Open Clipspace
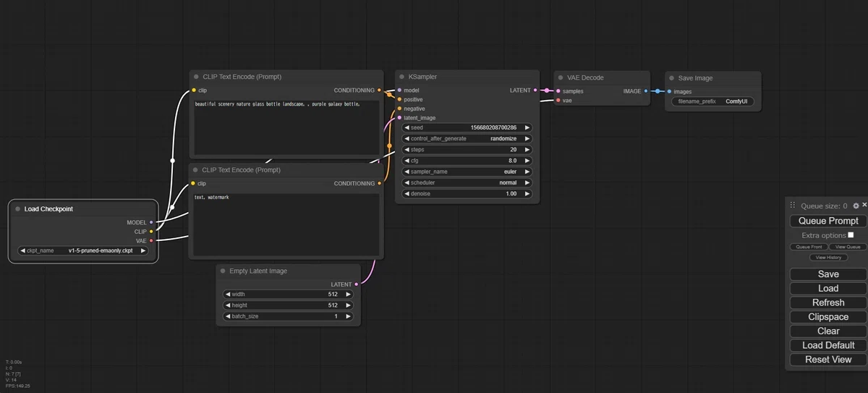868x393 pixels. click(x=828, y=317)
